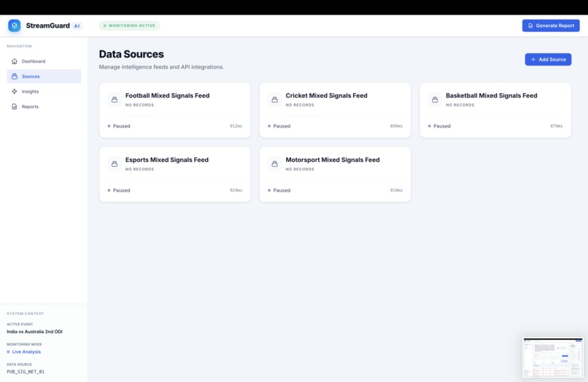Click the picture-in-picture preview thumbnail
The height and width of the screenshot is (382, 588).
tap(553, 358)
